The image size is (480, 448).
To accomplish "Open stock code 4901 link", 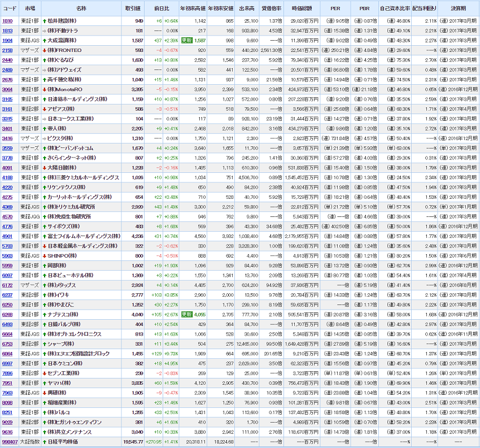I will tap(7, 236).
